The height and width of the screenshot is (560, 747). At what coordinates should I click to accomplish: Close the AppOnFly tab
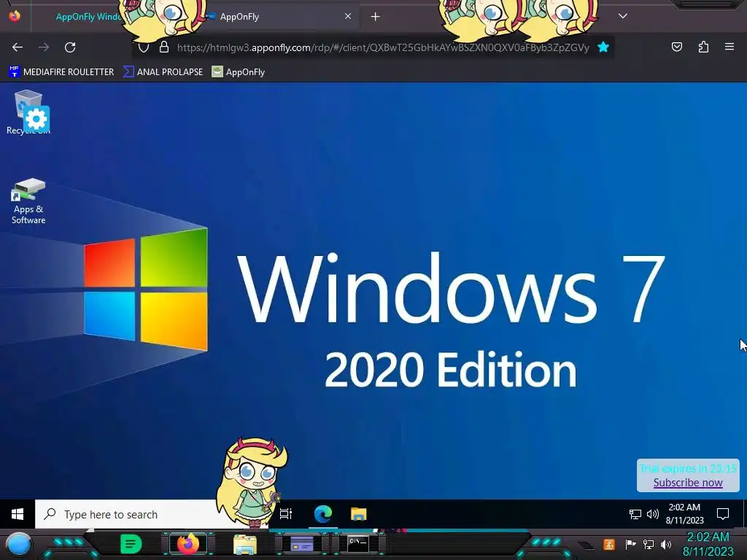(348, 16)
